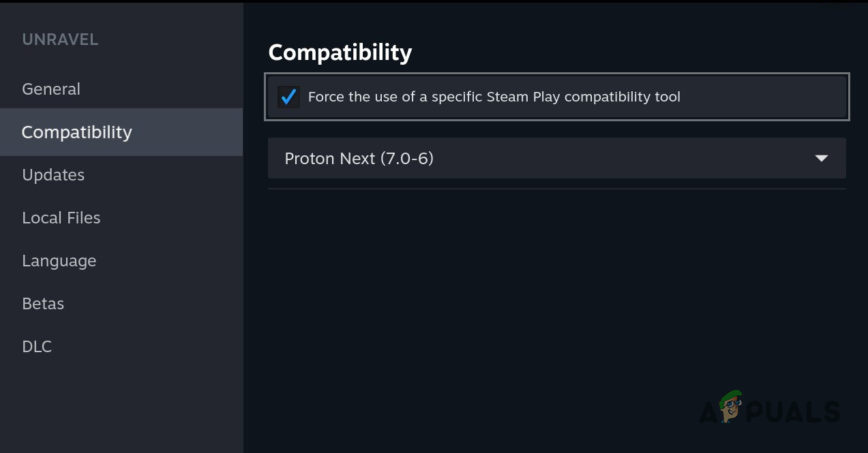Click the Appuals logo watermark

(770, 411)
